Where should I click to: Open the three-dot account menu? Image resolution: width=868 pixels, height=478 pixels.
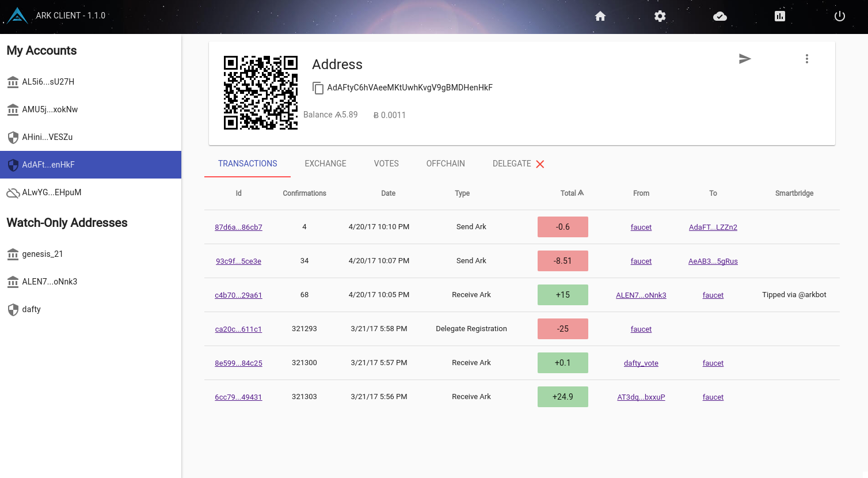tap(807, 59)
